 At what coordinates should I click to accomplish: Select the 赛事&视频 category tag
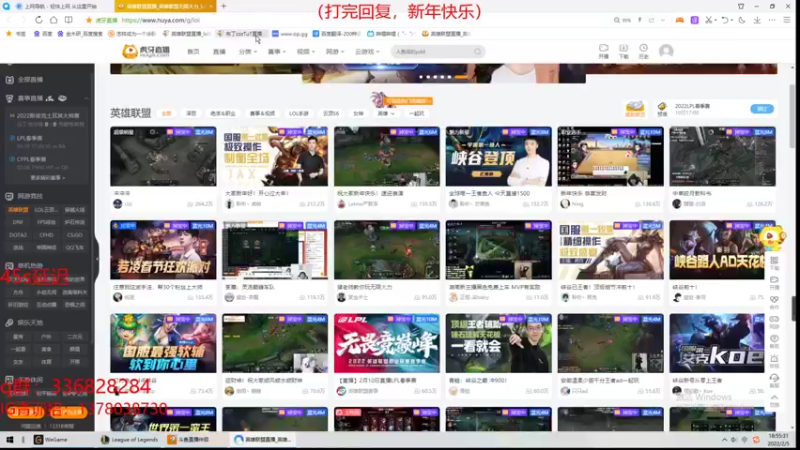(262, 113)
